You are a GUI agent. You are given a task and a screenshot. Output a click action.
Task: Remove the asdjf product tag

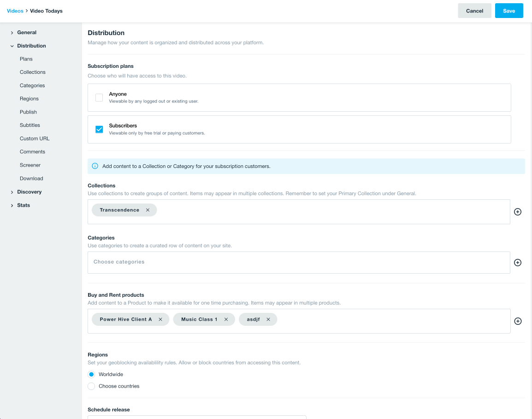tap(268, 319)
